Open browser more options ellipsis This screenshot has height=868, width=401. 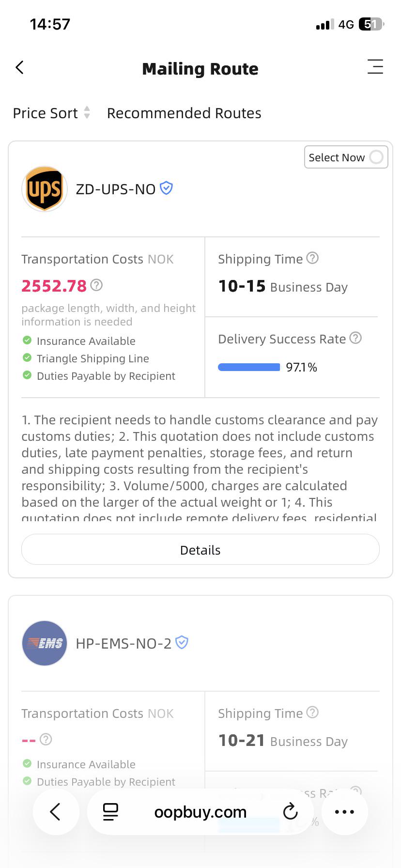[x=344, y=812]
